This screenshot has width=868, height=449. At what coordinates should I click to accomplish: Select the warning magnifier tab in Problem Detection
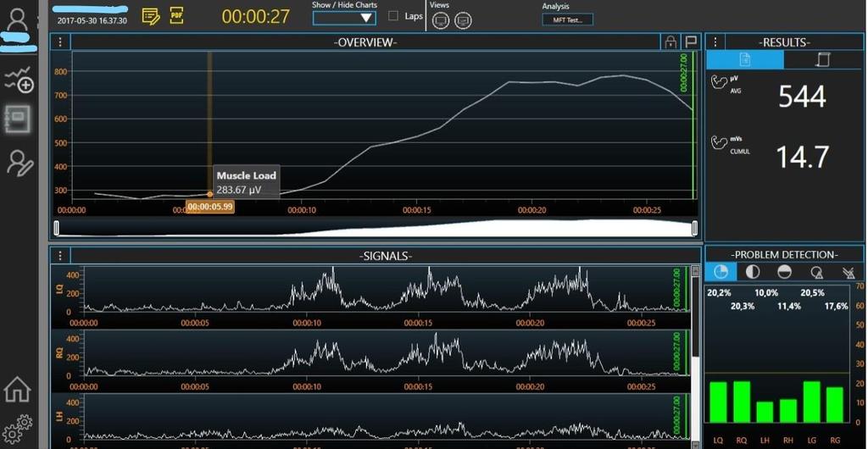click(x=816, y=271)
